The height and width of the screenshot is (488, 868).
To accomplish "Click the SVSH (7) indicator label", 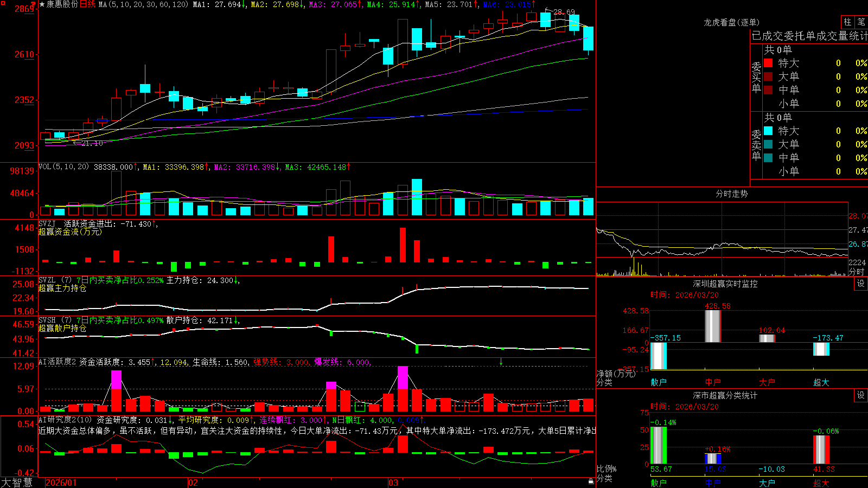I will [x=55, y=320].
